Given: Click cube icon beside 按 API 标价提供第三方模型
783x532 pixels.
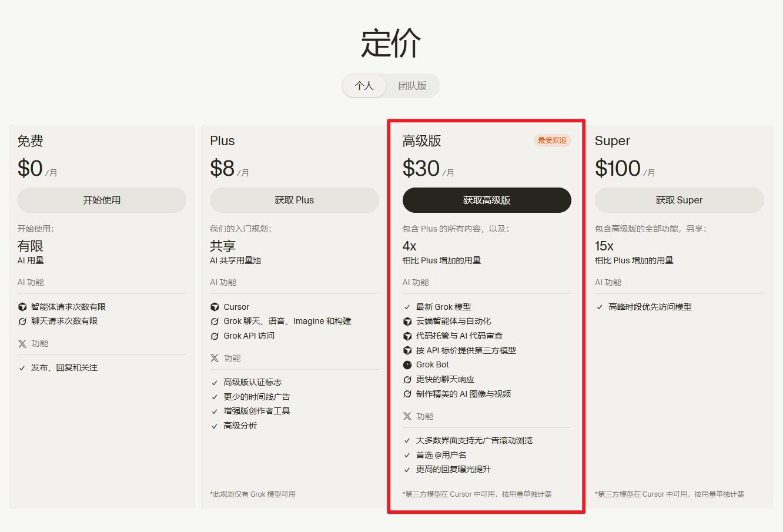Looking at the screenshot, I should click(407, 350).
